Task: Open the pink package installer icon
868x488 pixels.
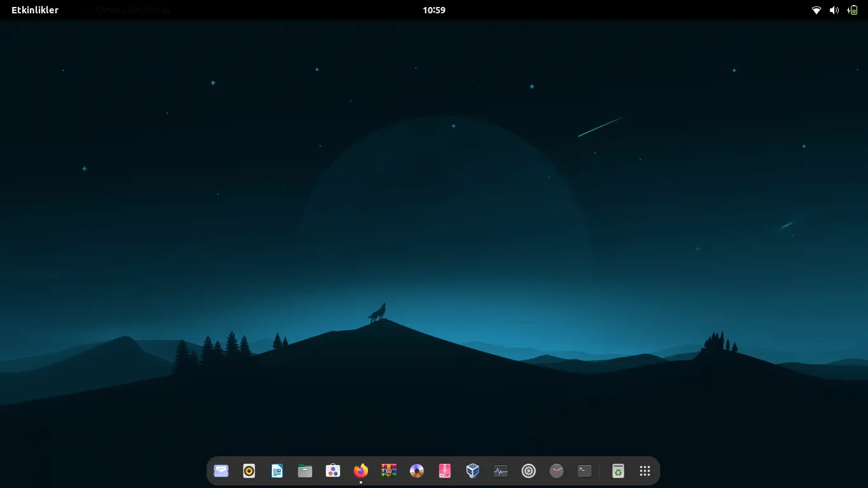Action: point(445,471)
